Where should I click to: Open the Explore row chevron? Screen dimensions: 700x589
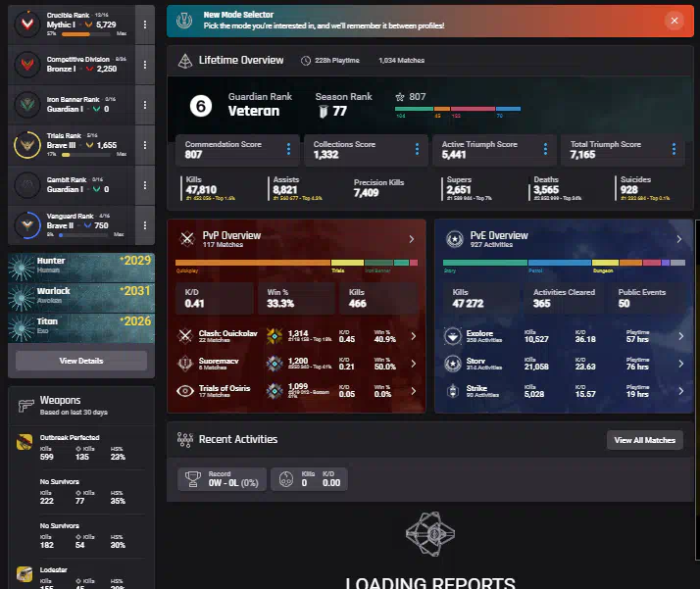[680, 336]
